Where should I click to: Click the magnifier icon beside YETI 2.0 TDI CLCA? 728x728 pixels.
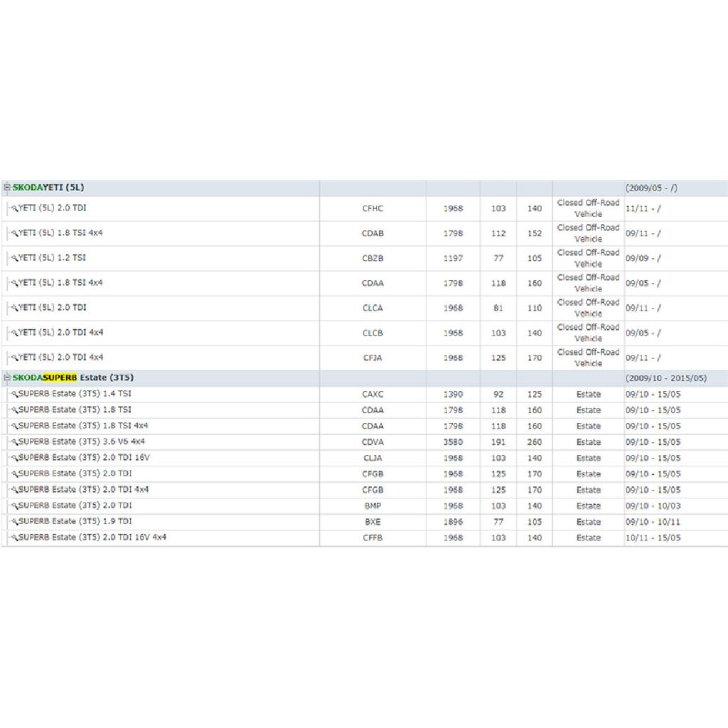point(14,309)
